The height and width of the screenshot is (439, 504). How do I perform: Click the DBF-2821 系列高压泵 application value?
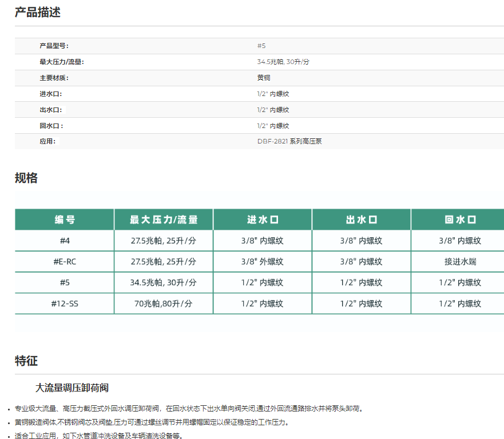tap(289, 141)
